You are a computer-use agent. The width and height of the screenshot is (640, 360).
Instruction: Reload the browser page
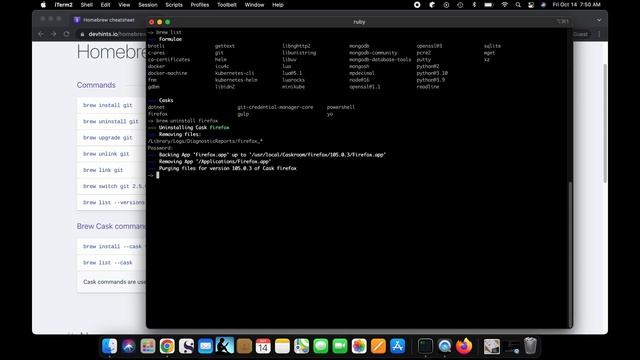click(67, 34)
